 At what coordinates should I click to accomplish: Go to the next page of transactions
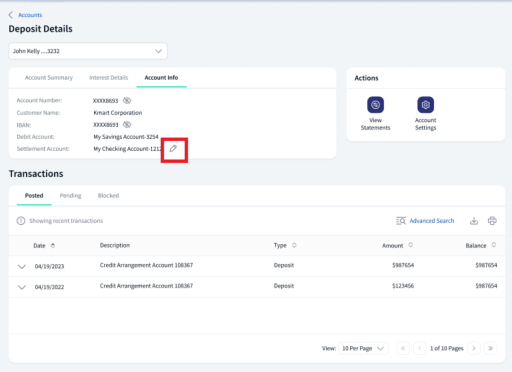tap(474, 348)
